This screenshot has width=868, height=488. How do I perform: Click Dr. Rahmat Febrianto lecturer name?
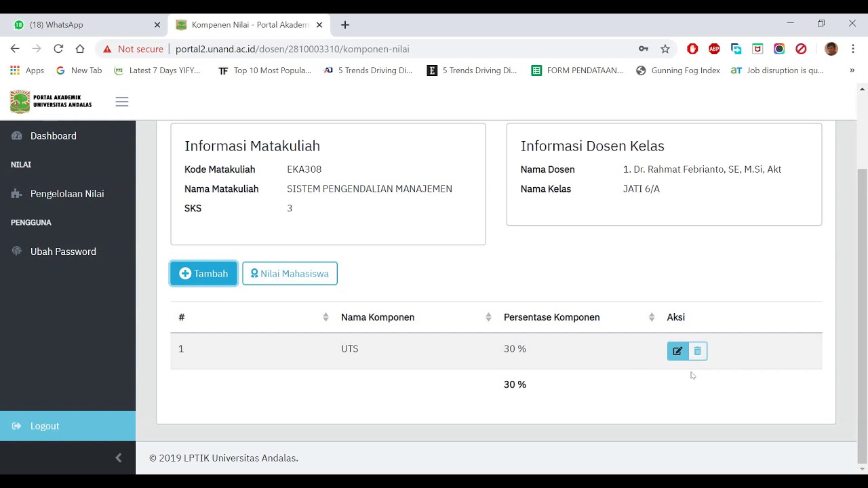702,169
